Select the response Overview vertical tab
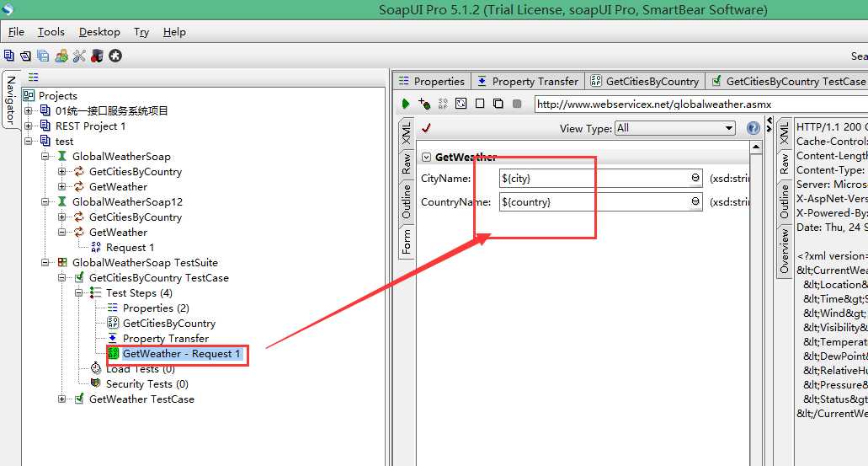This screenshot has width=868, height=466. [785, 251]
